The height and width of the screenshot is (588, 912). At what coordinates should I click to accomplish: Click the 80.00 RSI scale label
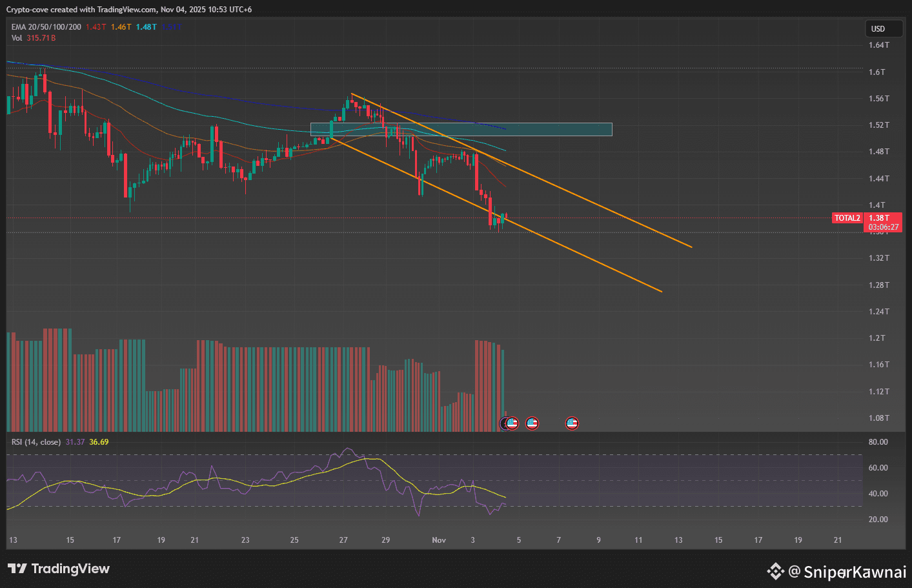[x=878, y=442]
